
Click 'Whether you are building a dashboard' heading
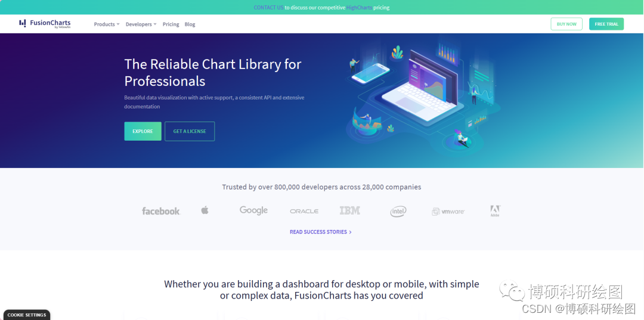[321, 290]
